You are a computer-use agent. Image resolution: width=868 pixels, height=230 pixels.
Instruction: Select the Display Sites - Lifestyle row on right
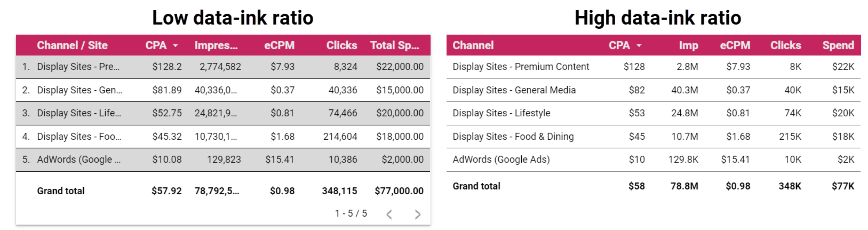point(501,113)
